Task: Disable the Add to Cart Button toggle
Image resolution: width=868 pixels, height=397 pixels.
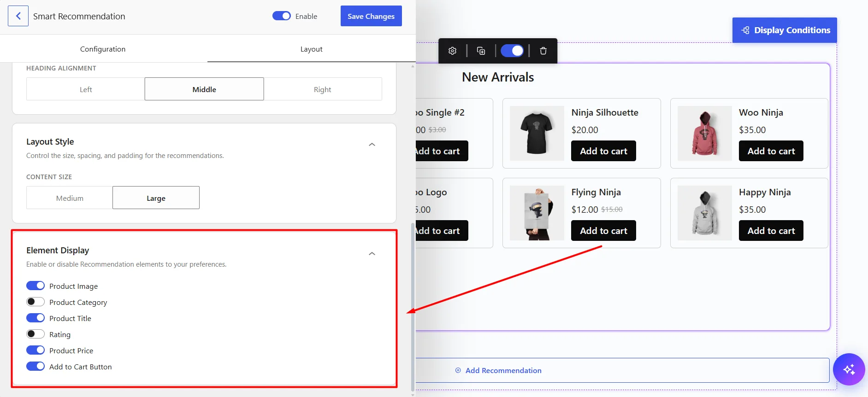Action: click(x=35, y=366)
